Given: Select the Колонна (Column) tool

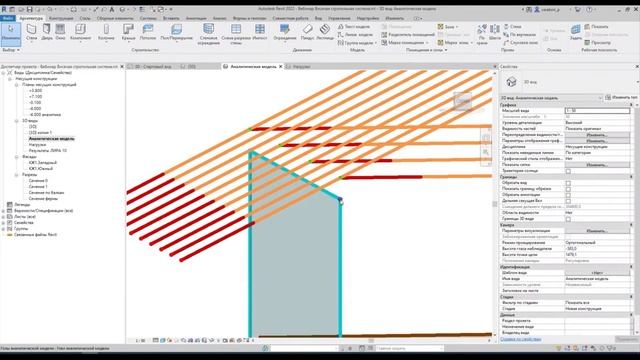Looking at the screenshot, I should coord(106,32).
